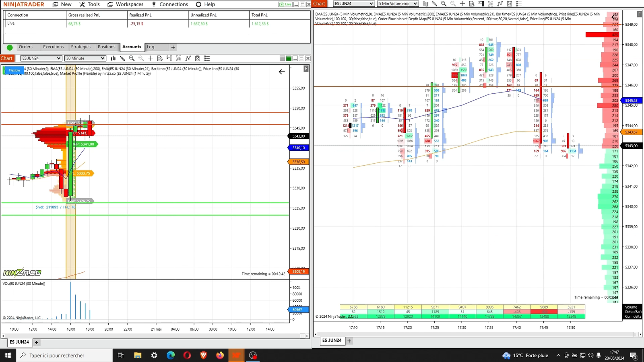Viewport: 644px width, 362px height.
Task: Open strategies icon in Volumetric chart toolbar
Action: pos(500,4)
